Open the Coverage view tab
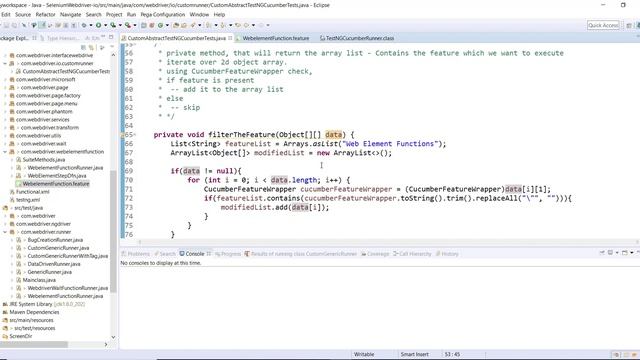The height and width of the screenshot is (360, 640). [375, 254]
